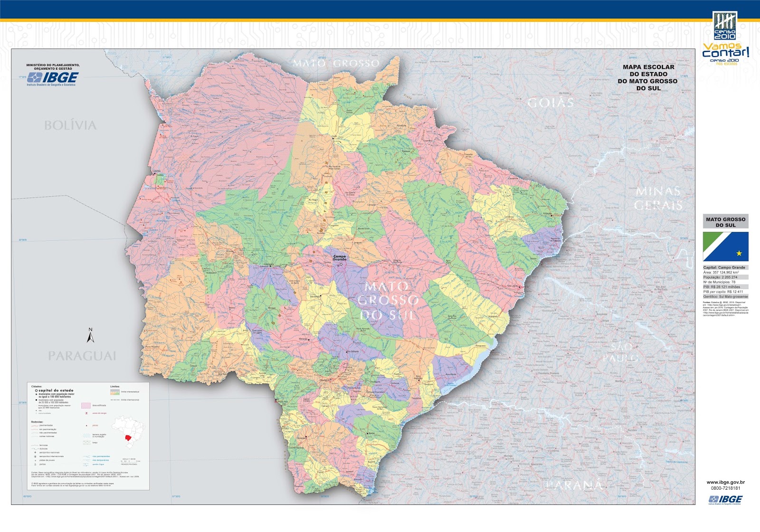This screenshot has height=532, width=760.
Task: Toggle the pistas de pouso legend symbol
Action: pos(35,460)
